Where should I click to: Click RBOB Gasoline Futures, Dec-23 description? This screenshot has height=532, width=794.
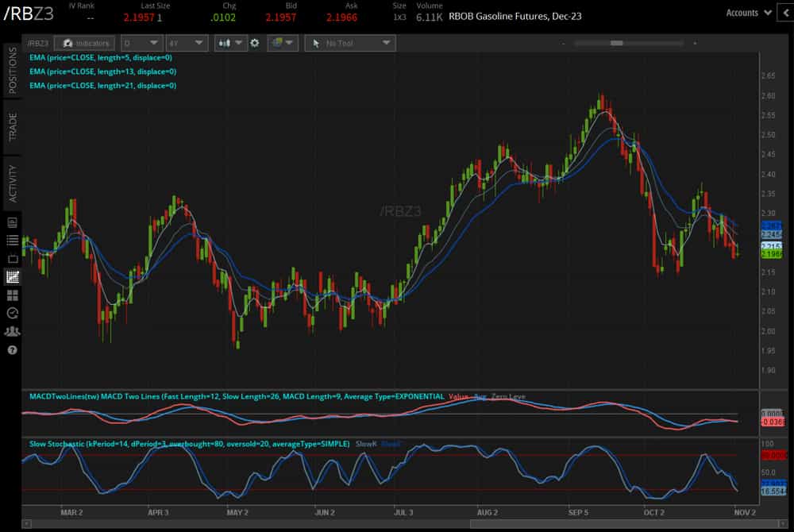515,17
